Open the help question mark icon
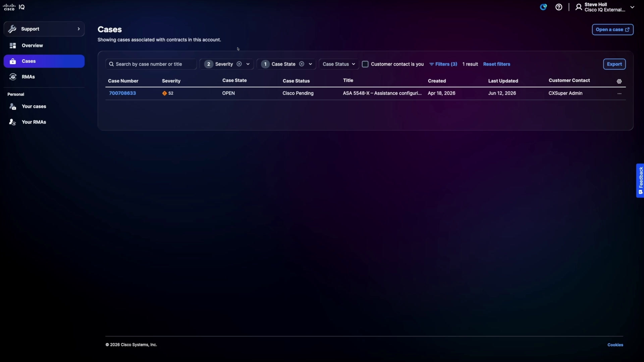Image resolution: width=644 pixels, height=362 pixels. pyautogui.click(x=559, y=7)
